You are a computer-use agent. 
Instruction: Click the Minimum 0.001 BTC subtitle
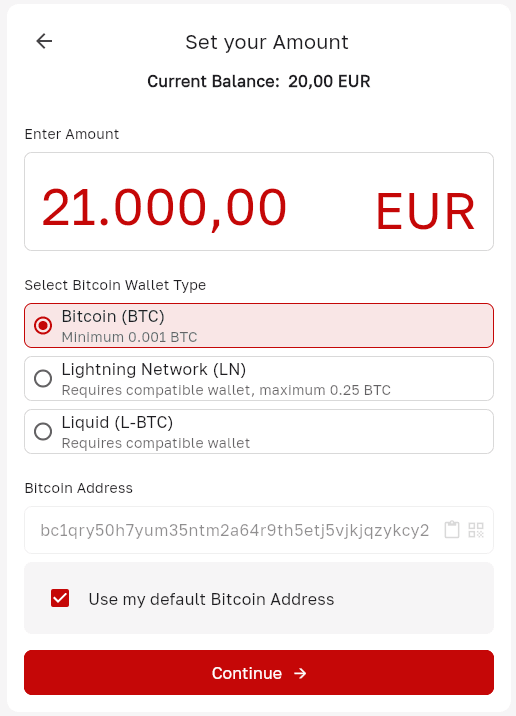pos(129,337)
